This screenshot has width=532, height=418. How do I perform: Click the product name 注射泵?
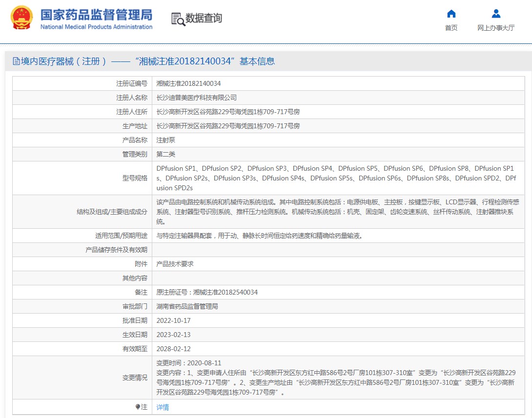(x=165, y=140)
